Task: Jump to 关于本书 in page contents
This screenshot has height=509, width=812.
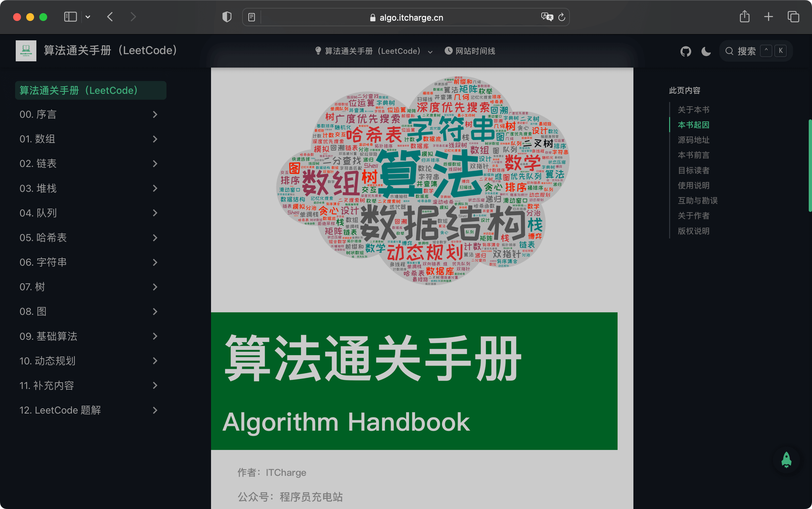Action: click(x=694, y=110)
